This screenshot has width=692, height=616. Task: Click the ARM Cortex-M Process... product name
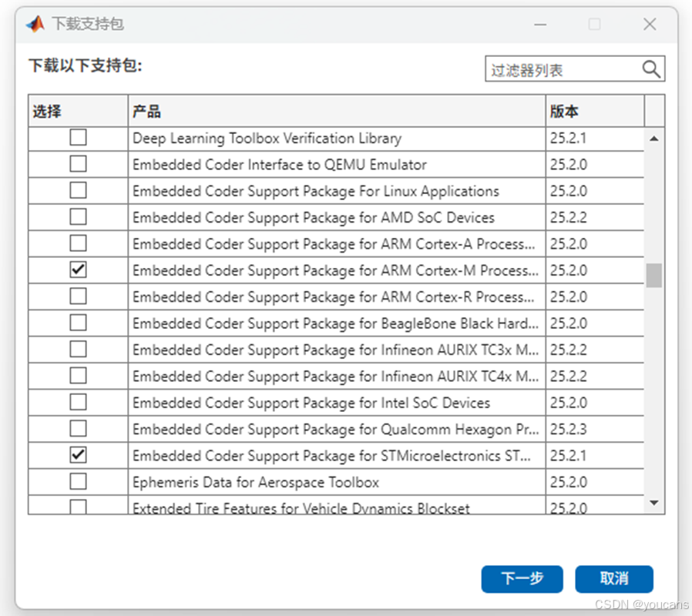pos(335,271)
